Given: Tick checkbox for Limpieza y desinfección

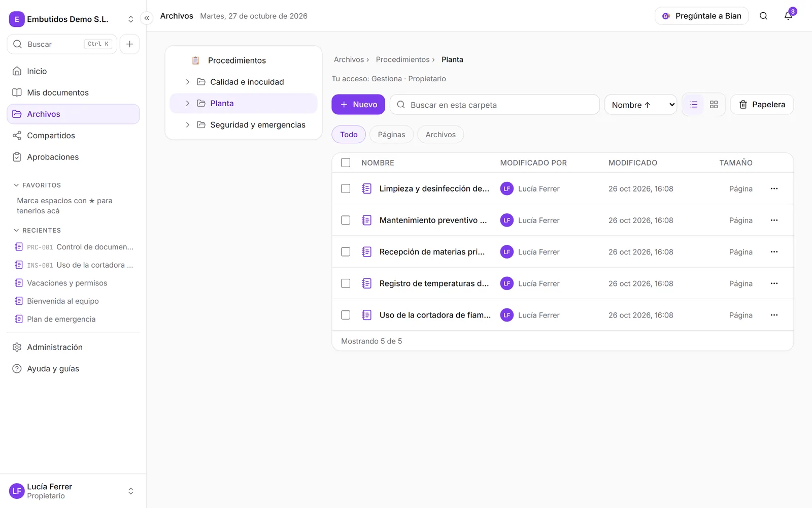Looking at the screenshot, I should point(346,188).
